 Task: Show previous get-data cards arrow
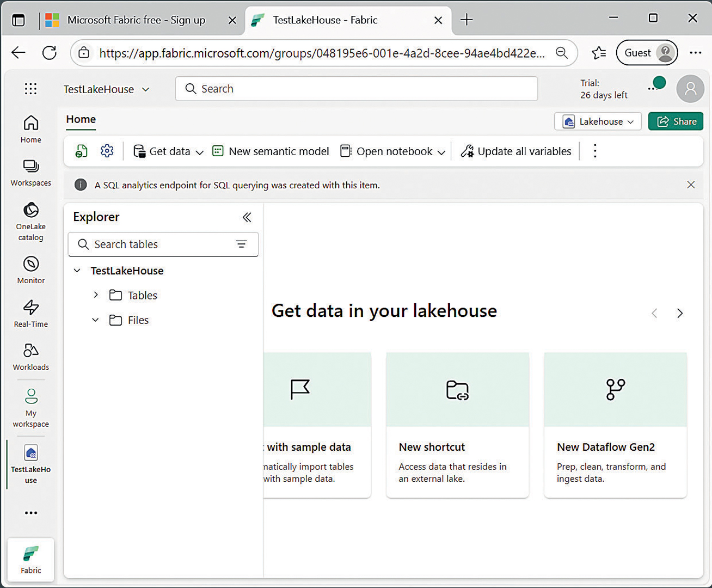654,313
